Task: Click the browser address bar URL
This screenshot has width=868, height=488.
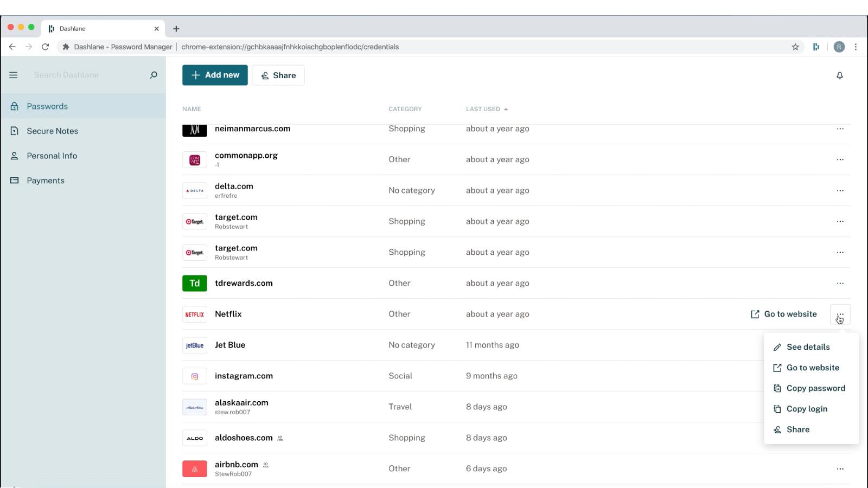Action: (x=290, y=47)
